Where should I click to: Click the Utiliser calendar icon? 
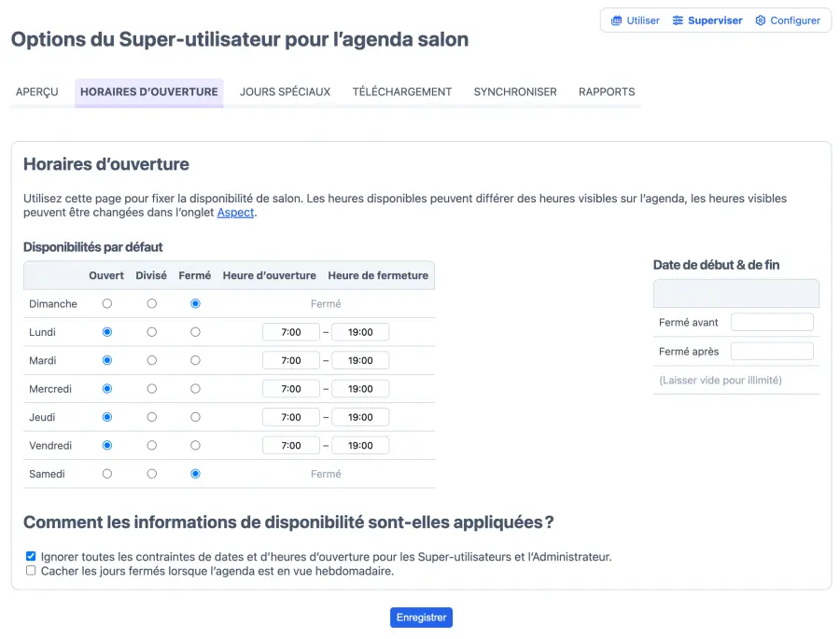point(617,21)
